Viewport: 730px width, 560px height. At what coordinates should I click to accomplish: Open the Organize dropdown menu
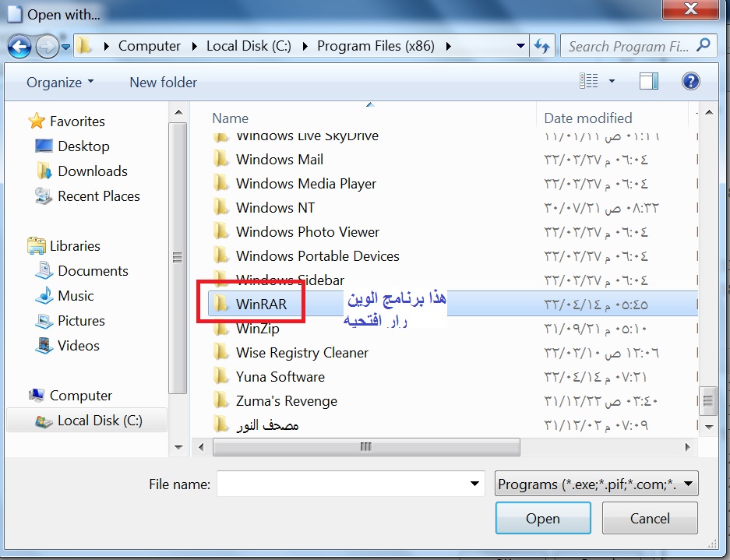(61, 83)
